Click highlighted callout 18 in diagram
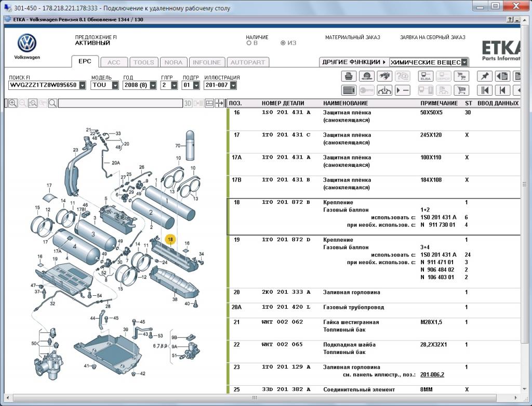The height and width of the screenshot is (406, 532). click(170, 239)
